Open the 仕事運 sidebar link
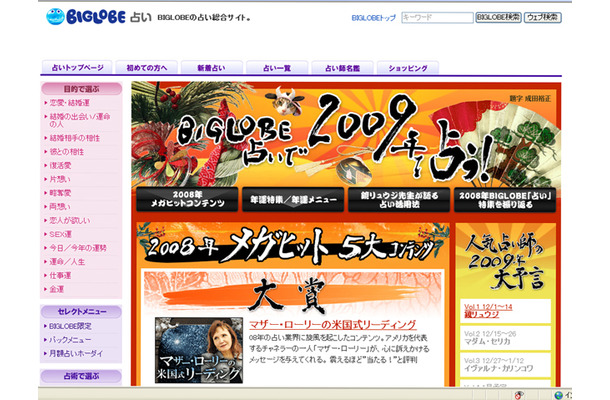610x400 pixels. coord(60,275)
